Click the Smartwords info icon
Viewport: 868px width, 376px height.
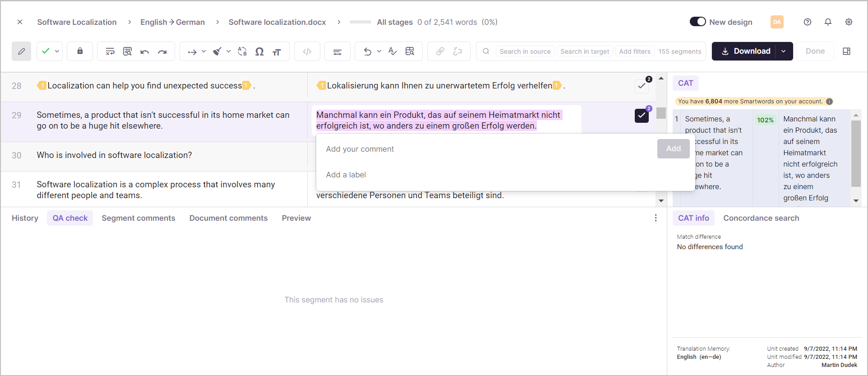829,102
